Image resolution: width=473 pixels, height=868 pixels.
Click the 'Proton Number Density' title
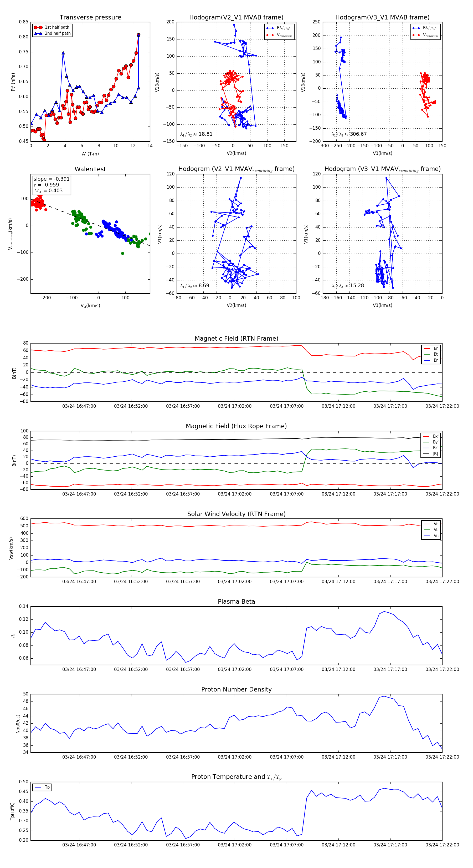(x=236, y=689)
